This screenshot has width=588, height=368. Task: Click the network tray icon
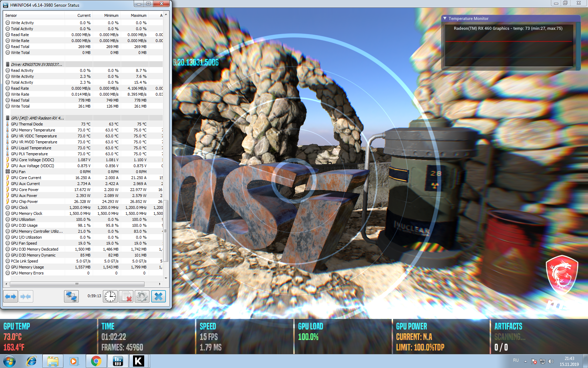click(x=542, y=361)
